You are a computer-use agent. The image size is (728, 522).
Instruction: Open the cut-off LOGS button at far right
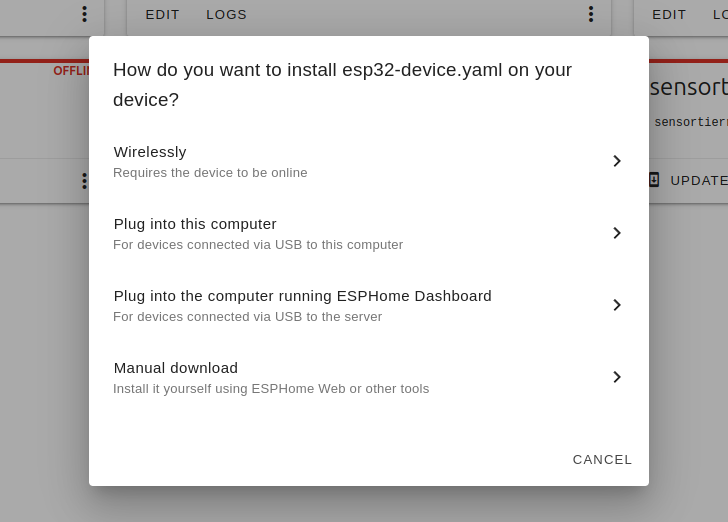click(x=720, y=14)
